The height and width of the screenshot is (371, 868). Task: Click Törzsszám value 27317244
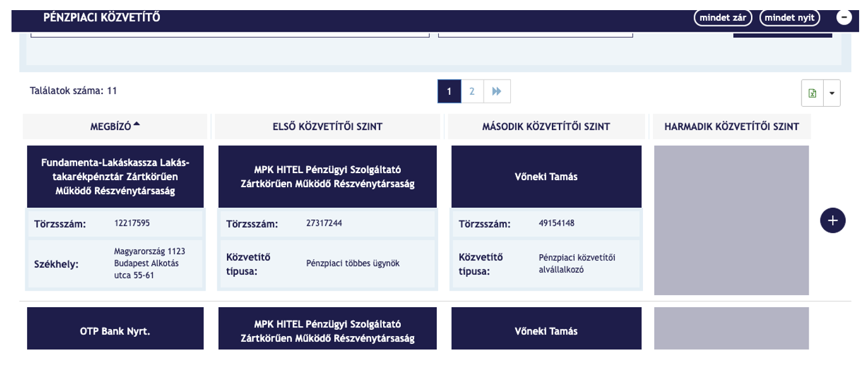tap(324, 223)
